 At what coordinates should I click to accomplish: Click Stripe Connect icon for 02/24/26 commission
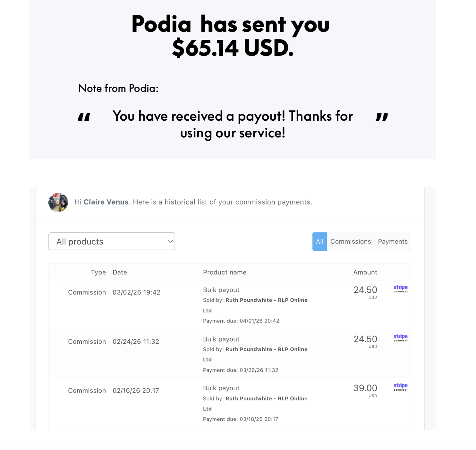tap(401, 337)
